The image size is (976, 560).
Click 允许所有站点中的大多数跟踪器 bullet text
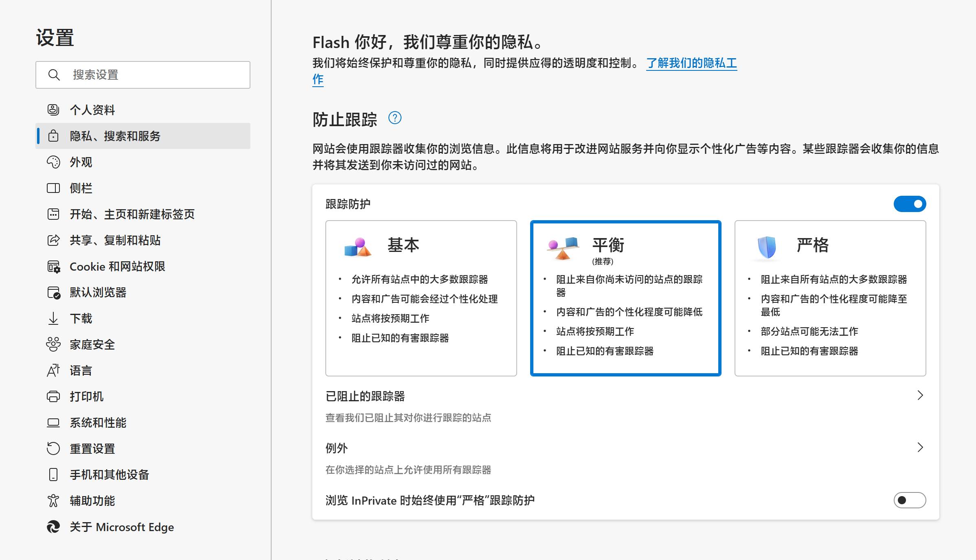pos(420,279)
